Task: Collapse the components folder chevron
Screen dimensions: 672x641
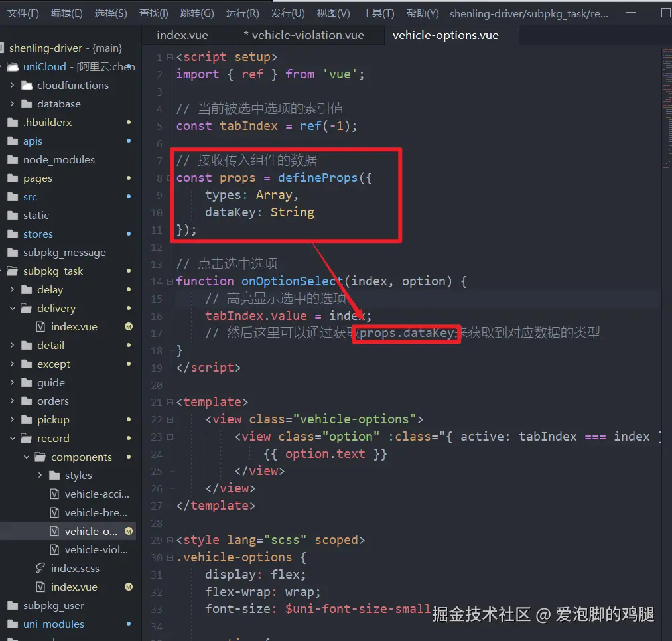Action: [x=26, y=457]
